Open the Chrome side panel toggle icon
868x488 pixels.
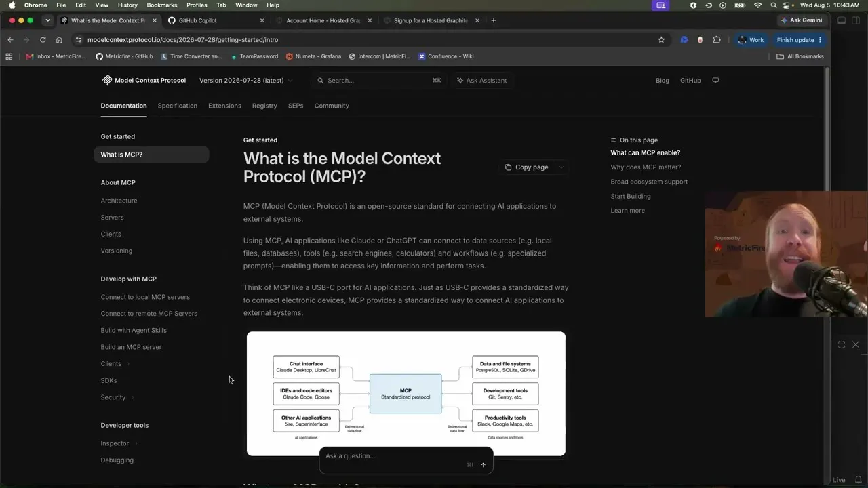[856, 20]
